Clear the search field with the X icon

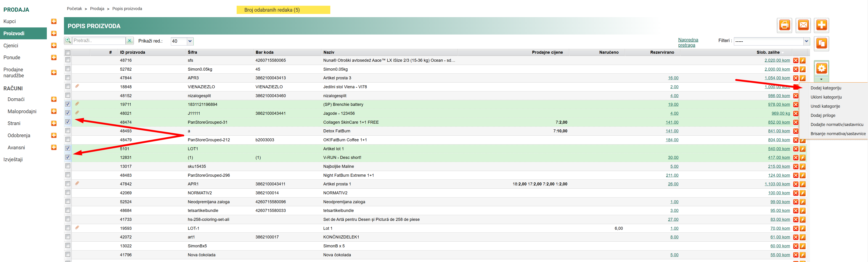[129, 41]
